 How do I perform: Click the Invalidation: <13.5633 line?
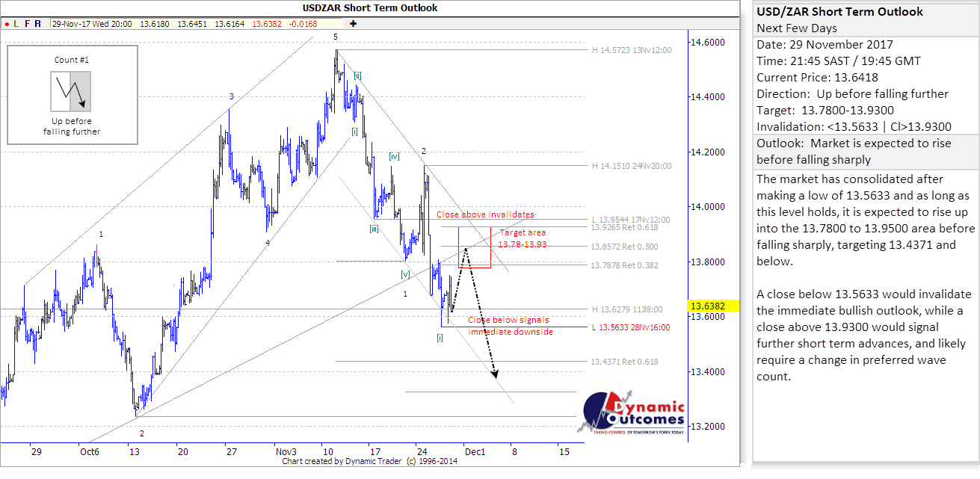pos(854,127)
